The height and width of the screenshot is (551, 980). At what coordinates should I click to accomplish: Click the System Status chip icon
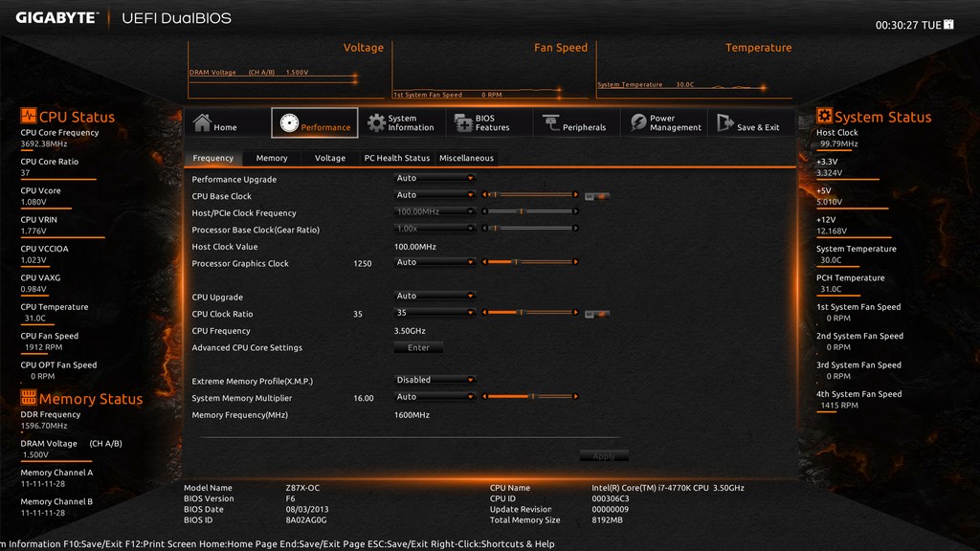tap(824, 116)
